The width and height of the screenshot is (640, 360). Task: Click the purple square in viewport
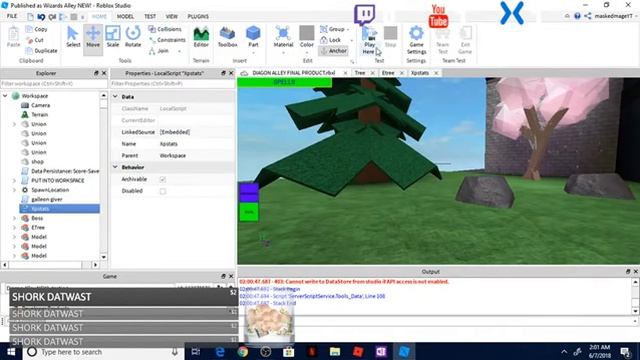249,192
